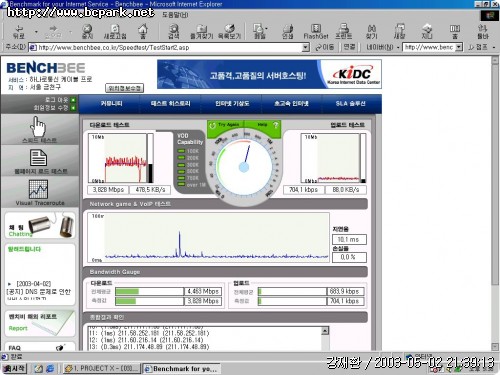The width and height of the screenshot is (500, 375).
Task: Click the page scrollbar down arrow
Action: coord(495,347)
